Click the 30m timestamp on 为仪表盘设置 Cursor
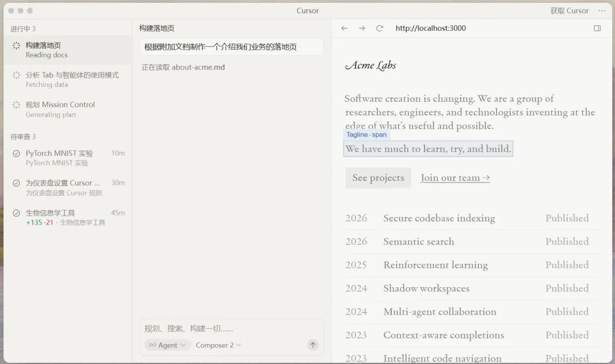This screenshot has width=615, height=364. pos(118,183)
